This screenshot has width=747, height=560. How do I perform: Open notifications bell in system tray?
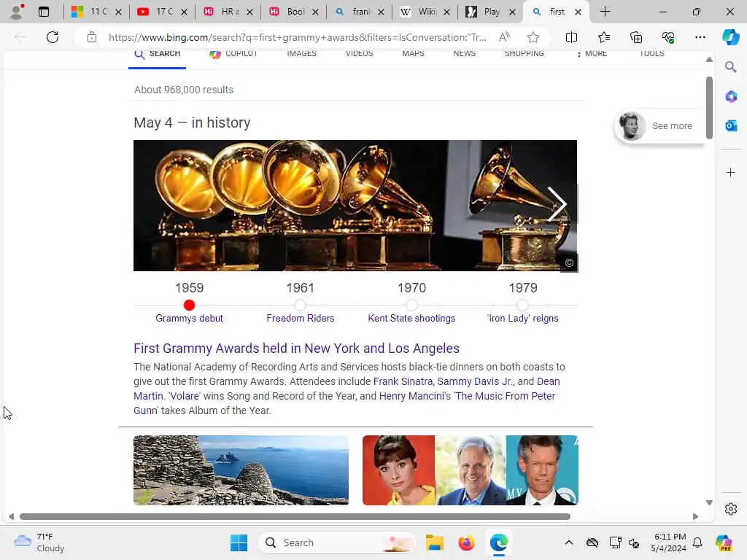coord(697,542)
